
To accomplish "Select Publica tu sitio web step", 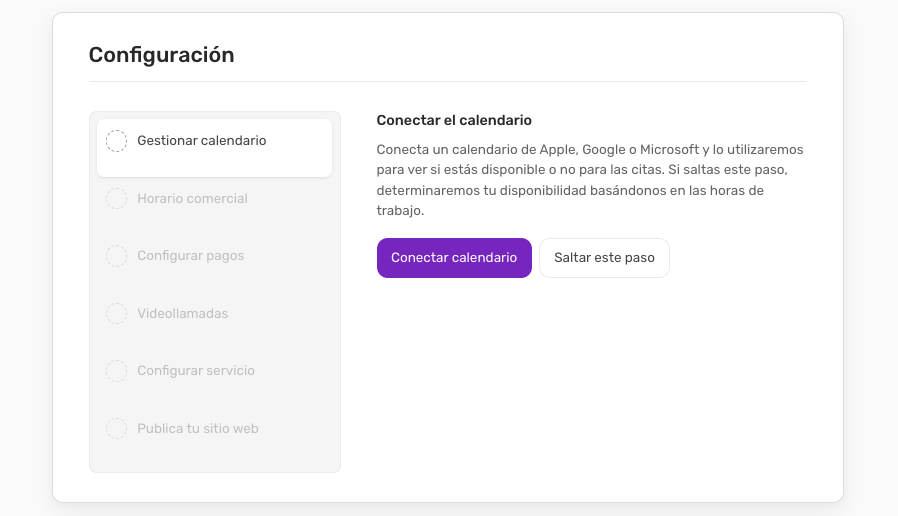I will [x=214, y=428].
